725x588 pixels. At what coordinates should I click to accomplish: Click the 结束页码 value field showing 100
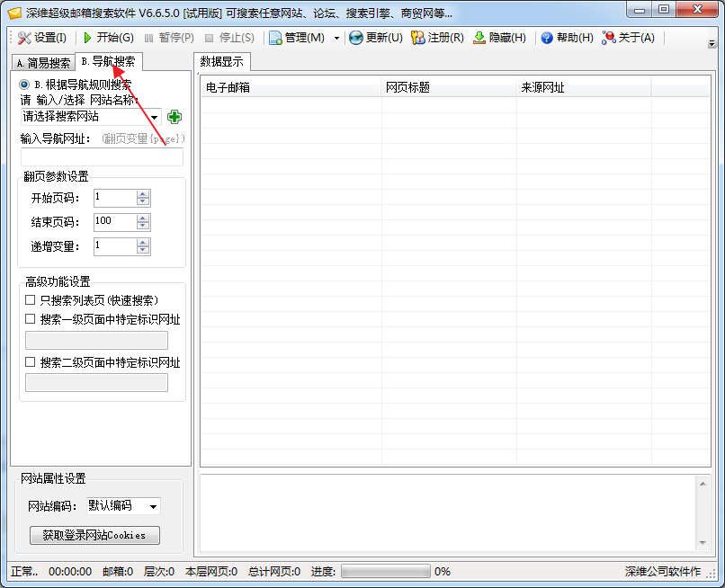coord(116,222)
